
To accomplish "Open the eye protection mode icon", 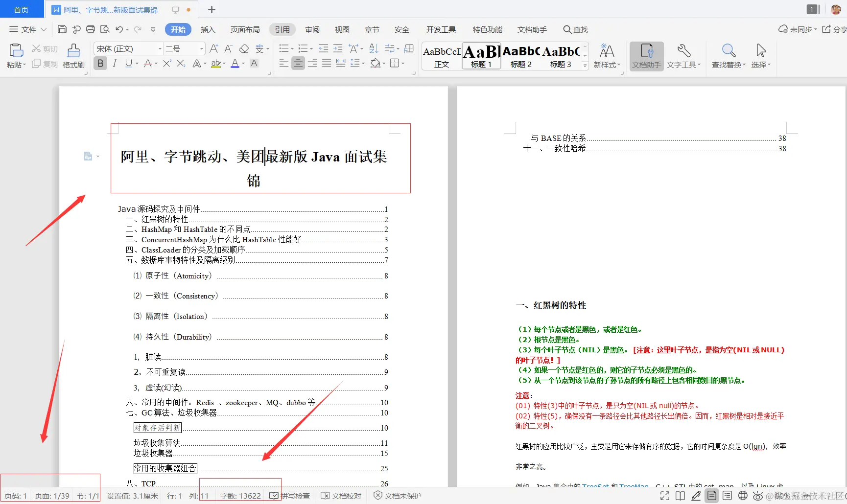I will (757, 495).
